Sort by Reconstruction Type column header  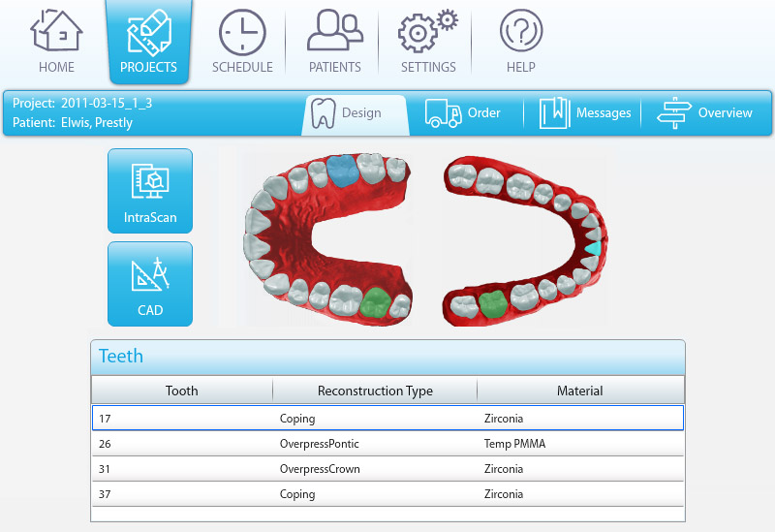[375, 391]
